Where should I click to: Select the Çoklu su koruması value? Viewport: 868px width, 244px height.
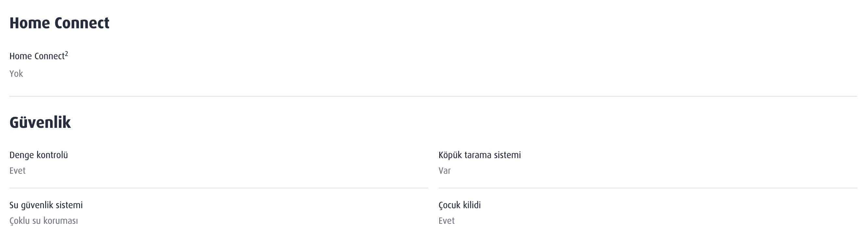coord(44,221)
